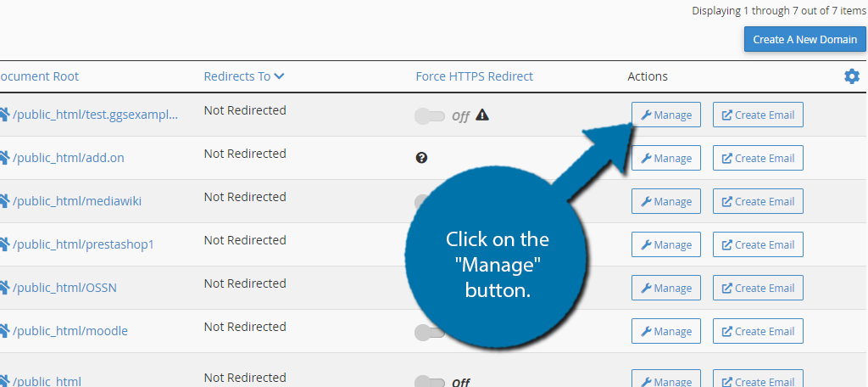Click home icon beside /public_html/add.on
Screen dimensions: 868x387
(x=4, y=158)
